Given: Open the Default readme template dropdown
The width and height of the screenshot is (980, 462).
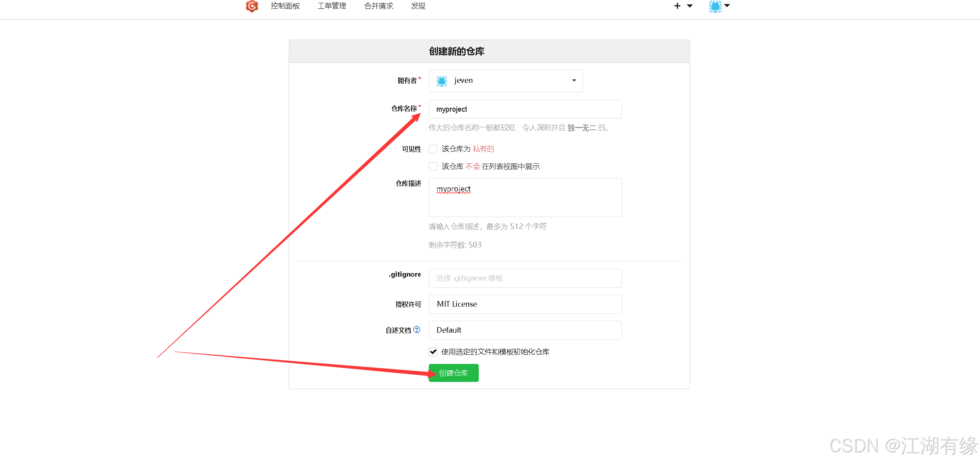Looking at the screenshot, I should [x=525, y=330].
